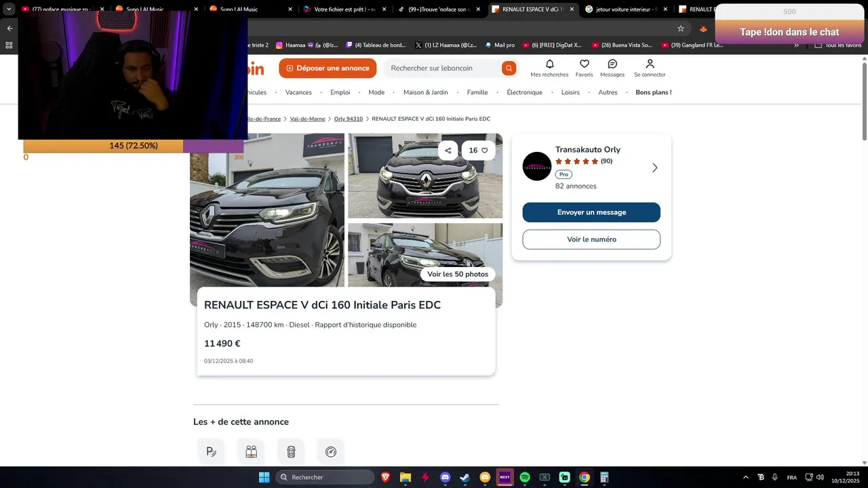Open Mode category menu
Image resolution: width=868 pixels, height=488 pixels.
click(376, 92)
